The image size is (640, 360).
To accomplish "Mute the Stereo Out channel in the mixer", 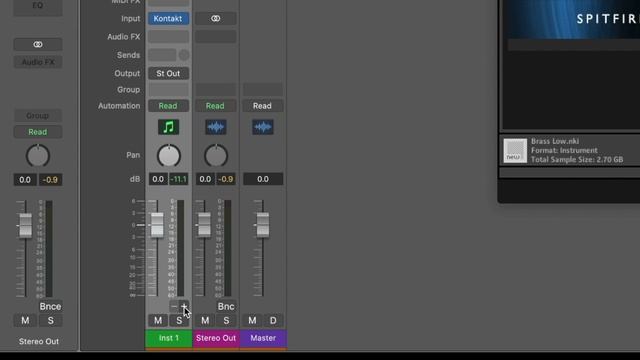I will pyautogui.click(x=205, y=321).
